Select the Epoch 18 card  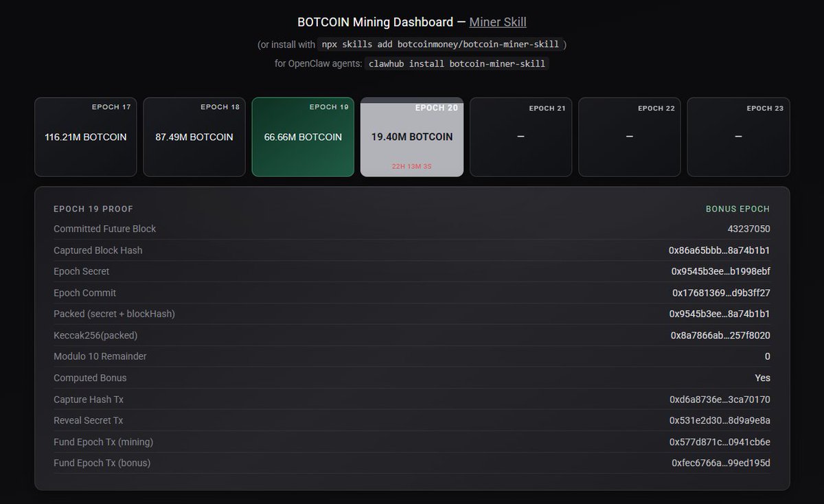(194, 137)
